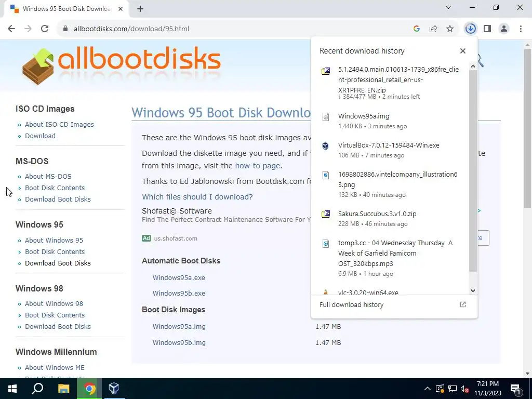Open the About Windows ME link
Screen dimensions: 532x399
(x=55, y=367)
